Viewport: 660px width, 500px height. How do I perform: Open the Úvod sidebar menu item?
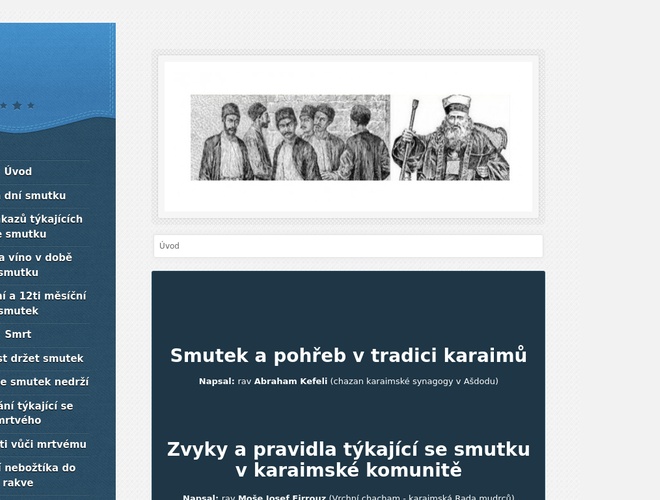18,171
